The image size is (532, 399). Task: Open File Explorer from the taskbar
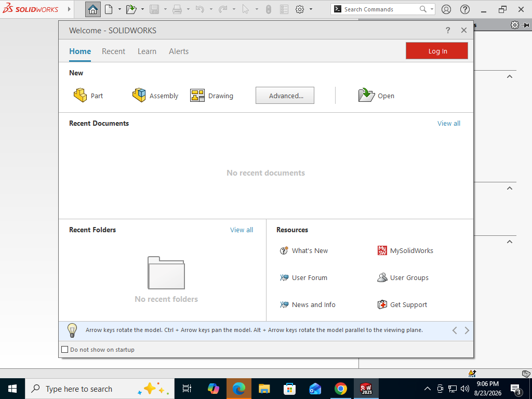point(264,389)
